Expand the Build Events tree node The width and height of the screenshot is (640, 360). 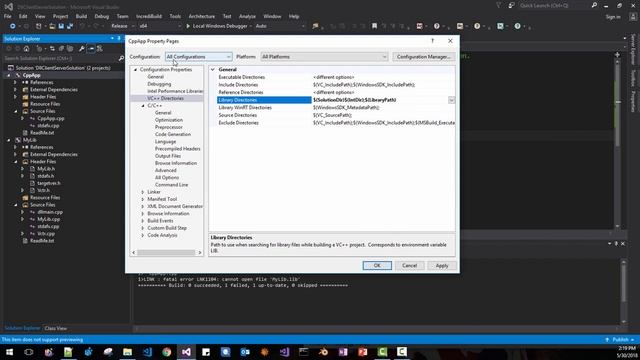[x=143, y=221]
